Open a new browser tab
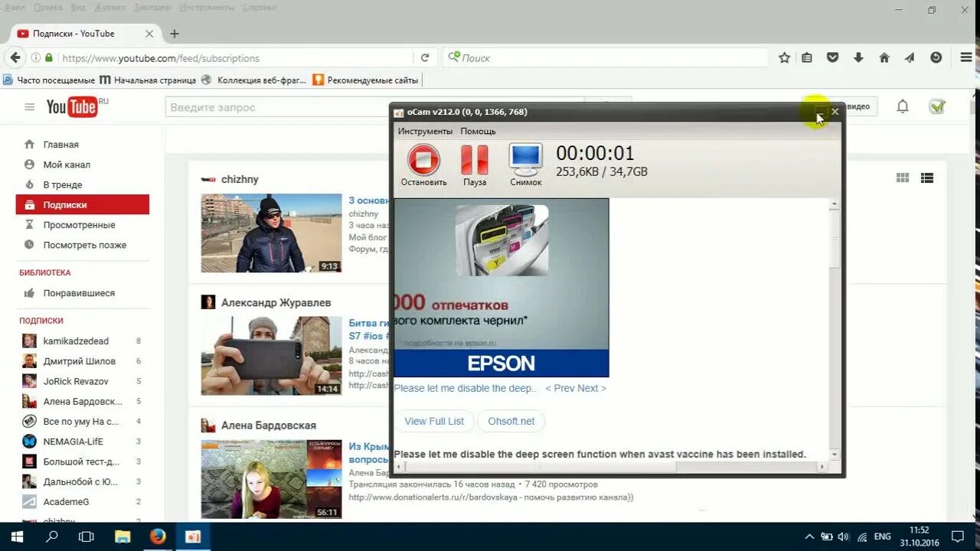This screenshot has height=551, width=980. (x=175, y=34)
